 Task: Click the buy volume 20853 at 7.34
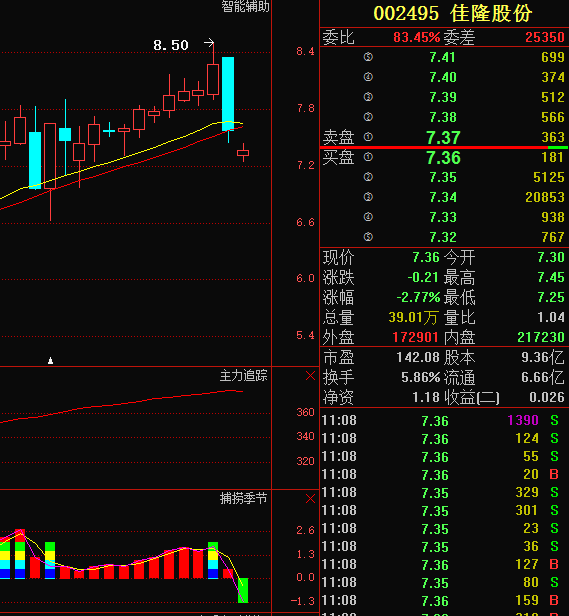[545, 197]
